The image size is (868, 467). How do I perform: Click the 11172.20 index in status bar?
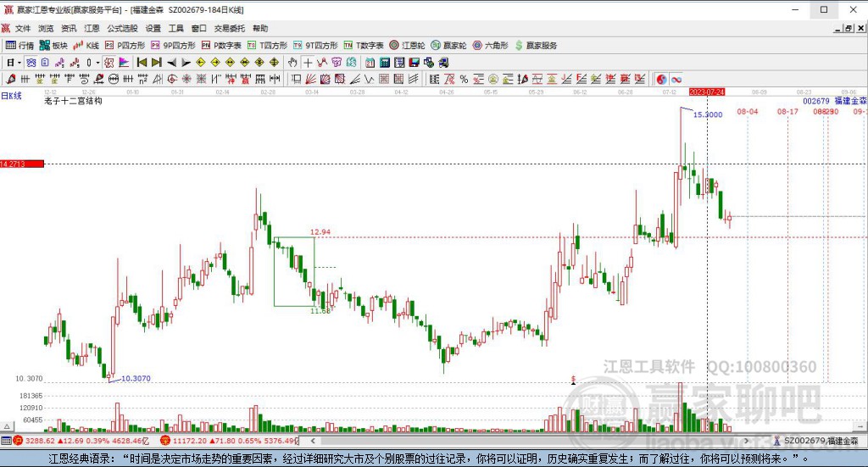(x=189, y=441)
